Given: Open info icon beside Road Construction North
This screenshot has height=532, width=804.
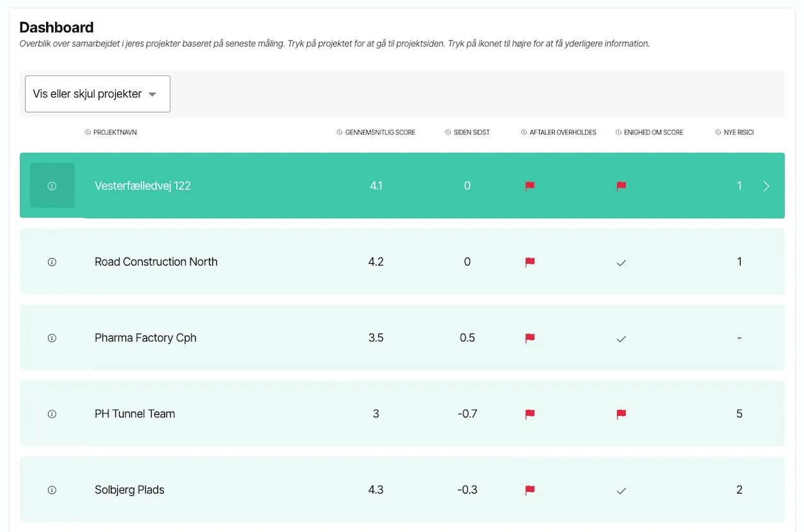Looking at the screenshot, I should [52, 262].
